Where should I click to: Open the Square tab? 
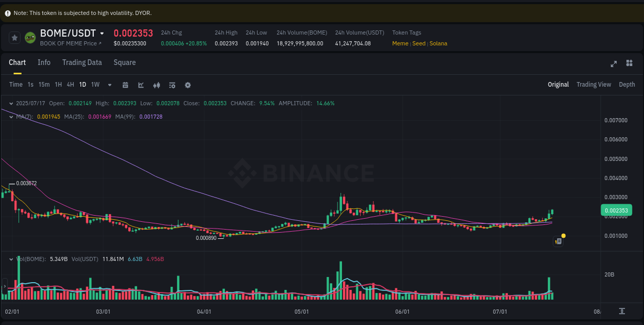124,62
